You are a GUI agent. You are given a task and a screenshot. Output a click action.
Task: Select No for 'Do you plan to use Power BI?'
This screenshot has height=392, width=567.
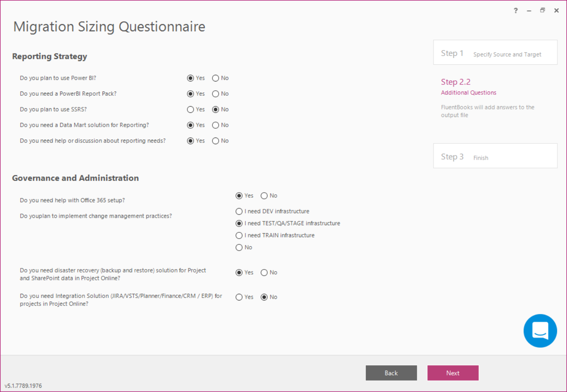[215, 78]
